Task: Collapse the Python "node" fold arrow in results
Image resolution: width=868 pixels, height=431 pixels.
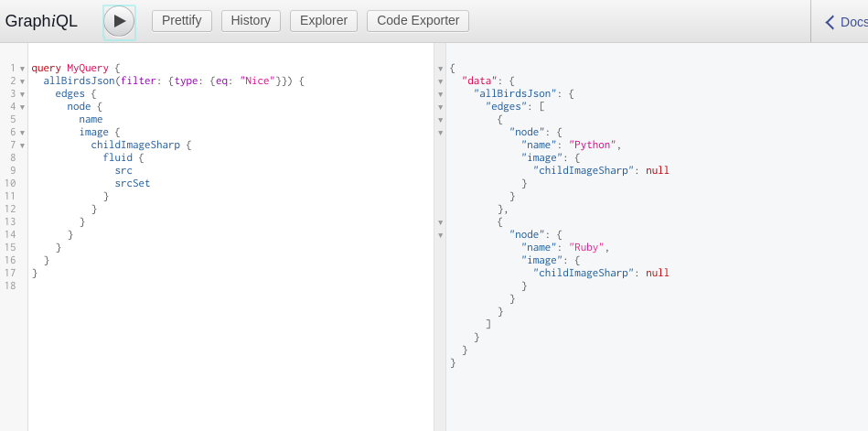Action: tap(441, 133)
